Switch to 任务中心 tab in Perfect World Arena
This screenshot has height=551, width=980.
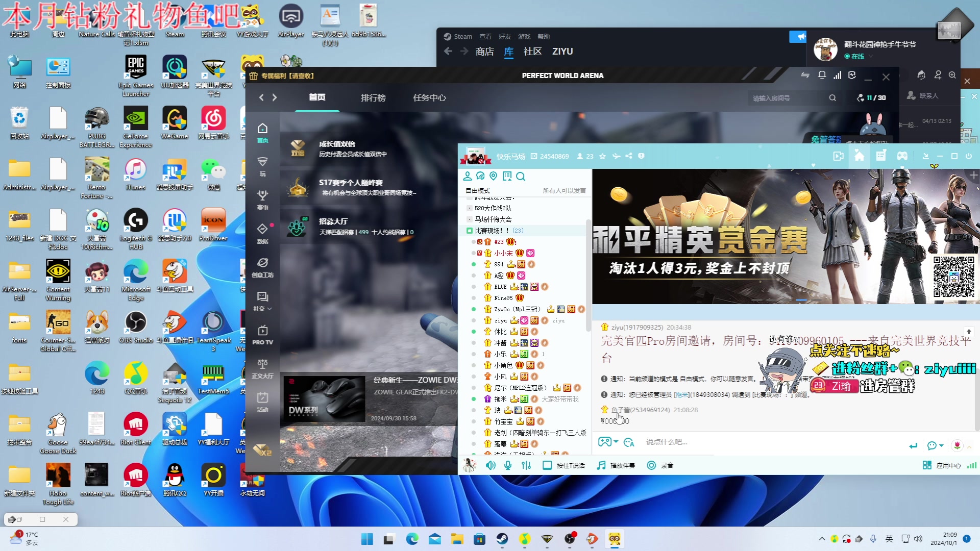429,97
